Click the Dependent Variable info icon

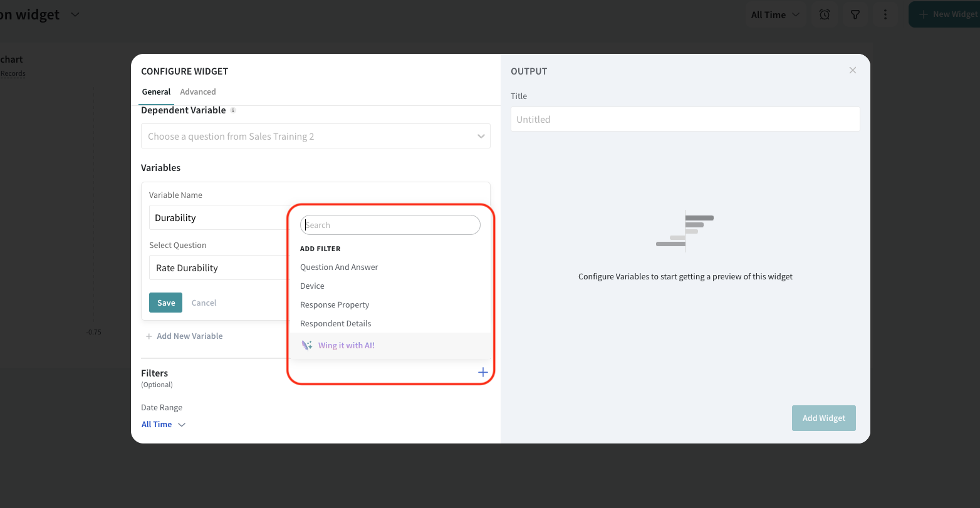pos(233,110)
